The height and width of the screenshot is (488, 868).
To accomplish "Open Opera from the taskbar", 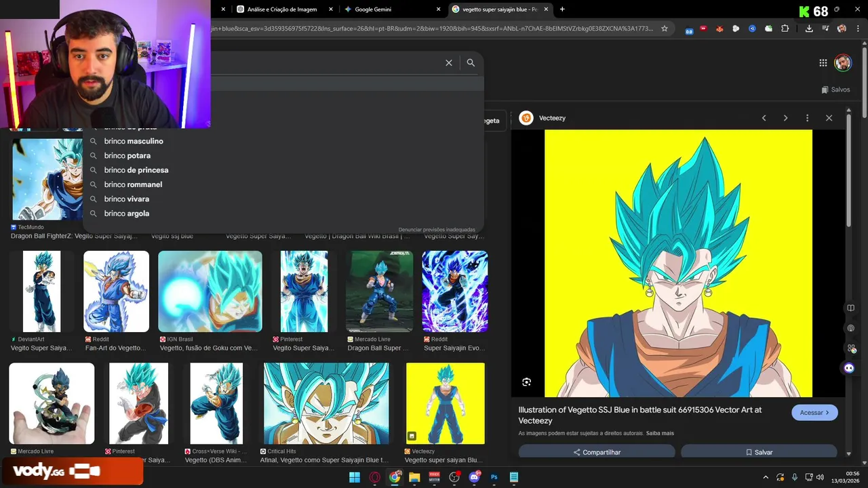I will tap(375, 477).
